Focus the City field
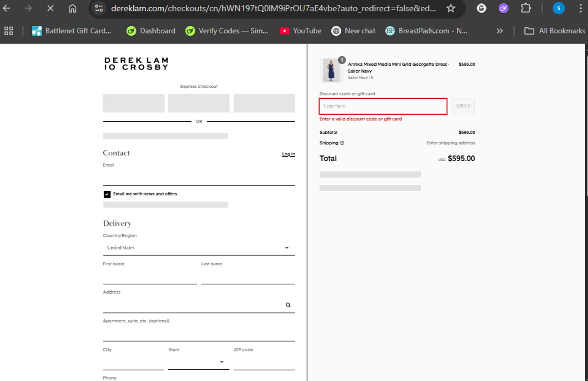 tap(133, 362)
